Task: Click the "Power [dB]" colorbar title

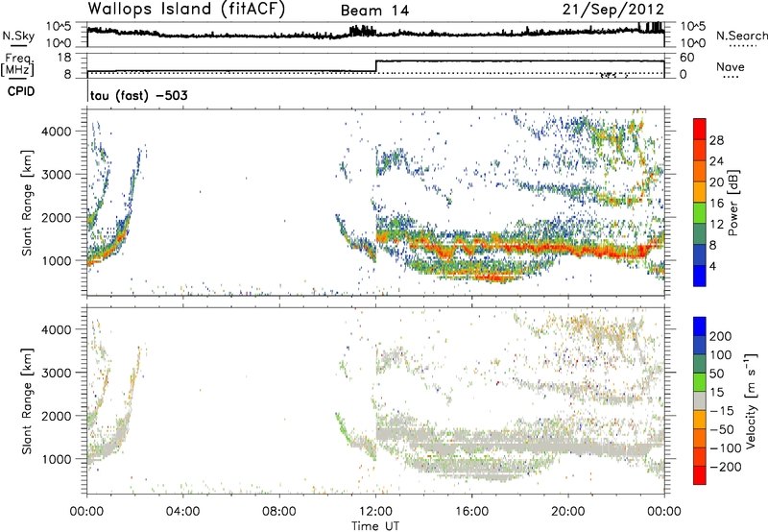Action: [x=732, y=203]
